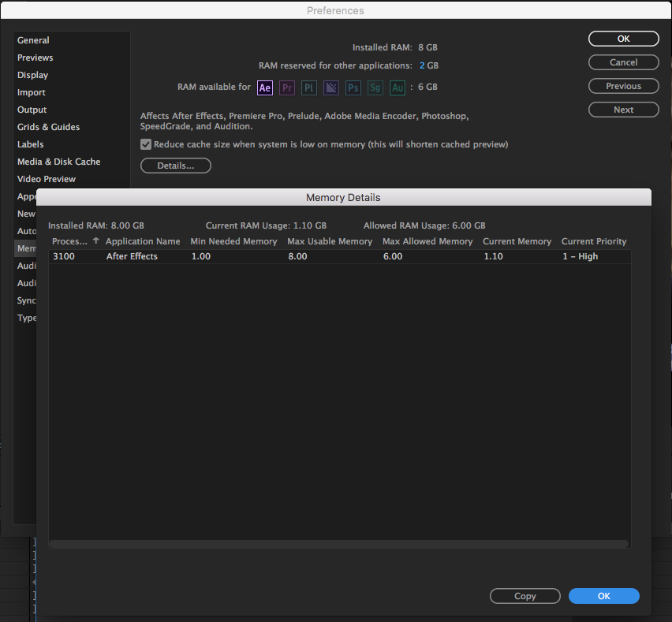This screenshot has width=672, height=622.
Task: Open the Video Preview category
Action: (47, 179)
